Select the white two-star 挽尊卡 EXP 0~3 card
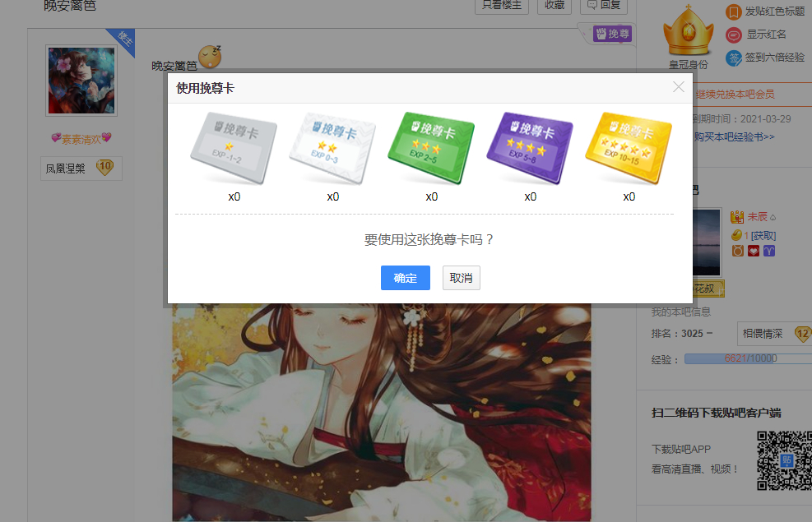 click(x=332, y=149)
